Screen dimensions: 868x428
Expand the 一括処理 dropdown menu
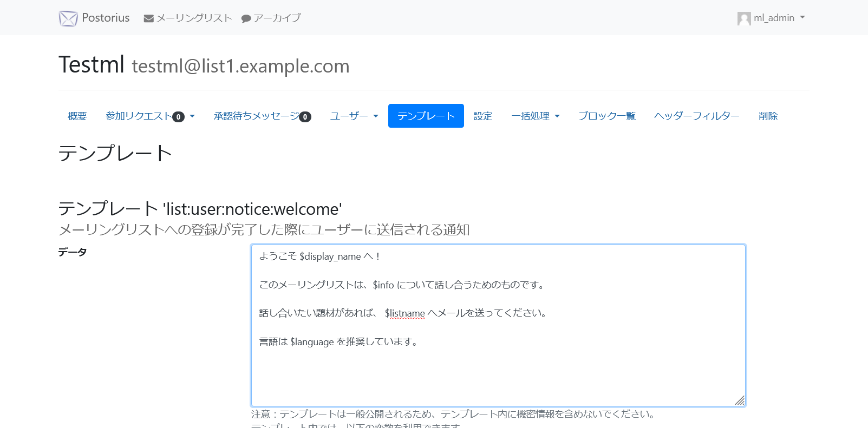536,116
